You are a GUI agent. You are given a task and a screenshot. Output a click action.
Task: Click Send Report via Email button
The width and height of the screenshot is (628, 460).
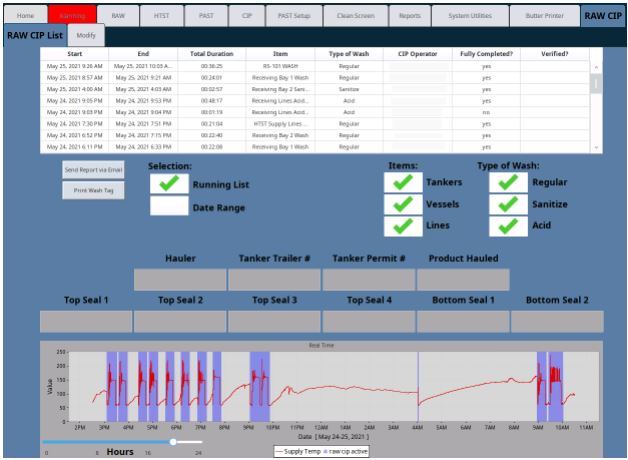tap(94, 170)
